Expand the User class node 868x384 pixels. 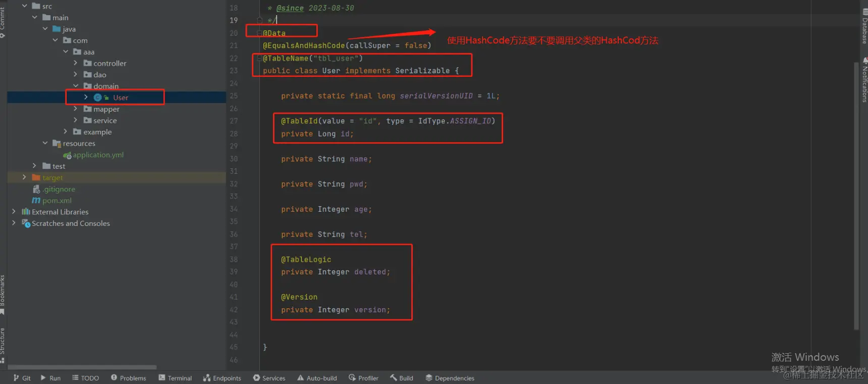tap(86, 98)
